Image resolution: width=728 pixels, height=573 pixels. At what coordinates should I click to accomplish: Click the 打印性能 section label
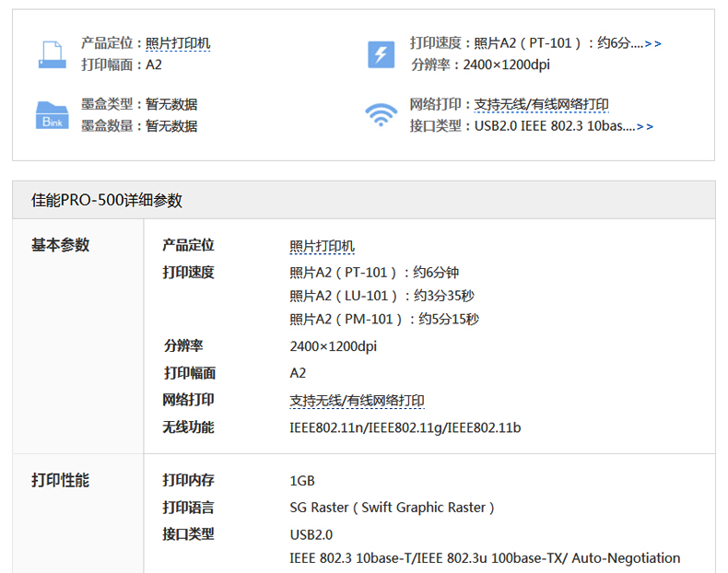click(60, 480)
